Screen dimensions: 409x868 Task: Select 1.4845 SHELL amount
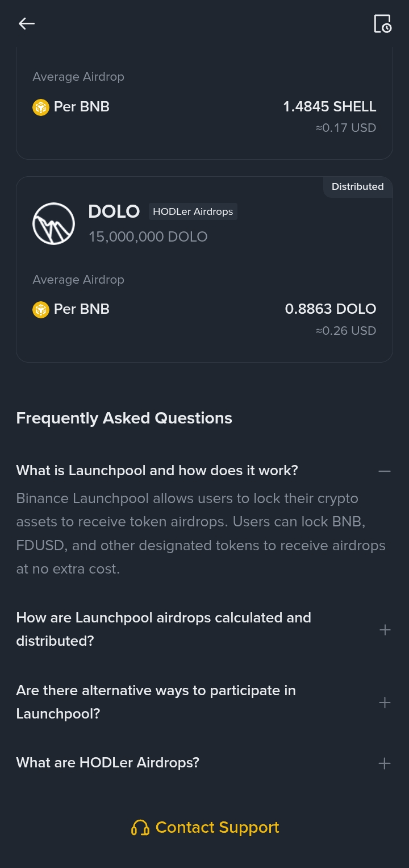329,107
